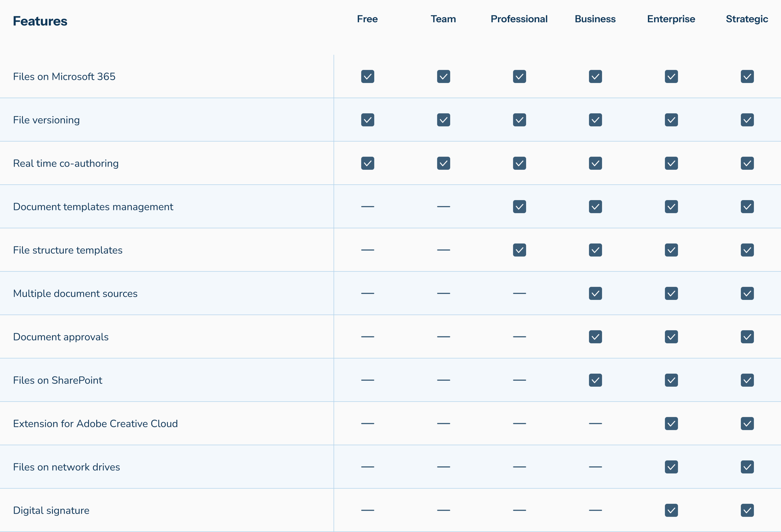Select the Professional plan header

pyautogui.click(x=519, y=19)
